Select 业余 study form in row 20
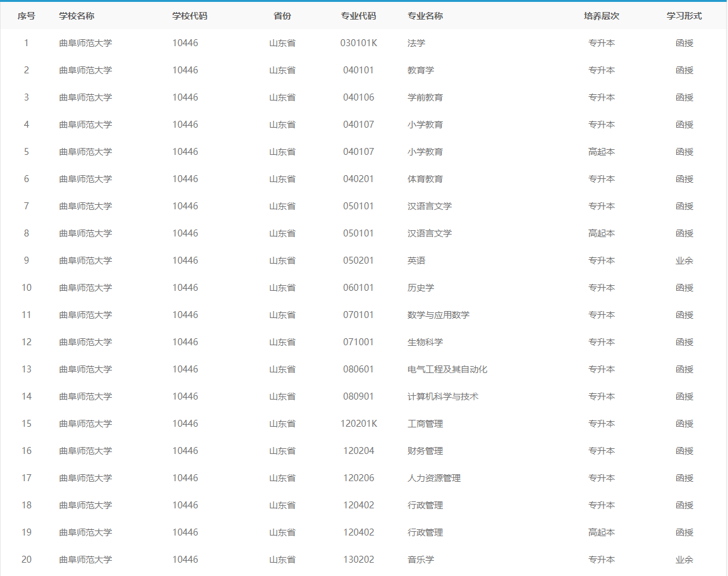 (684, 560)
